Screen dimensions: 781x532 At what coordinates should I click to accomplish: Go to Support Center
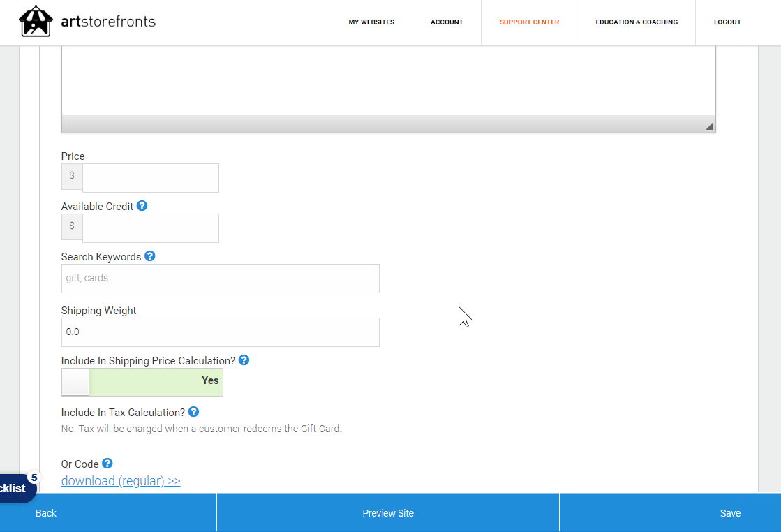point(529,22)
